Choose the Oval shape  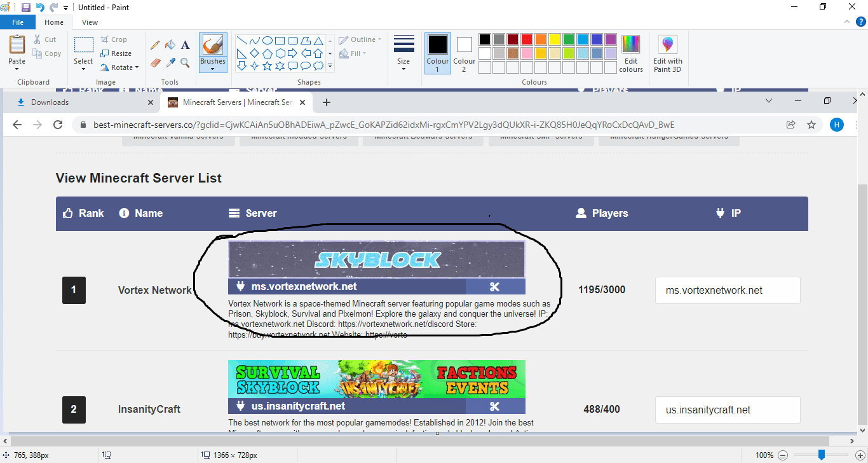[268, 40]
